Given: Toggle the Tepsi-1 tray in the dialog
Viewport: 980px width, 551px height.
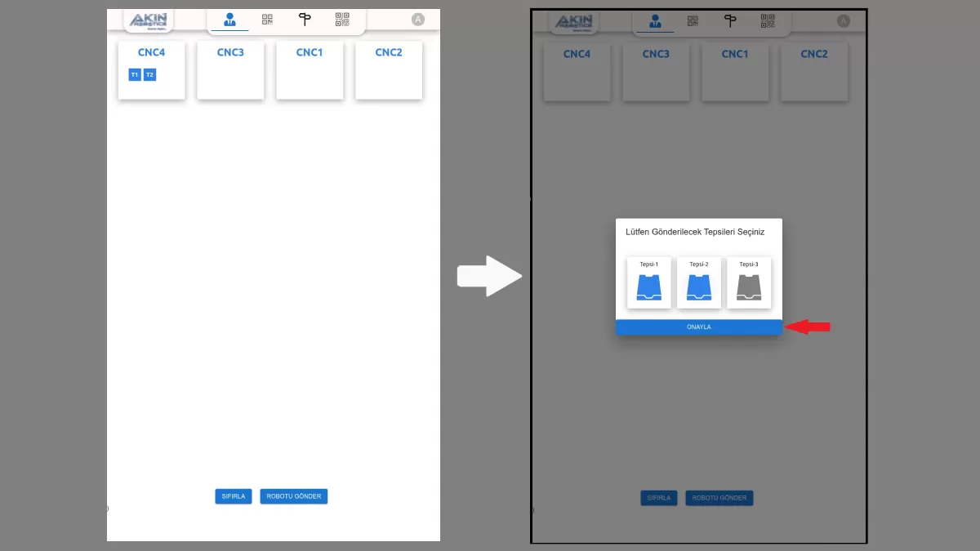Looking at the screenshot, I should [x=649, y=283].
